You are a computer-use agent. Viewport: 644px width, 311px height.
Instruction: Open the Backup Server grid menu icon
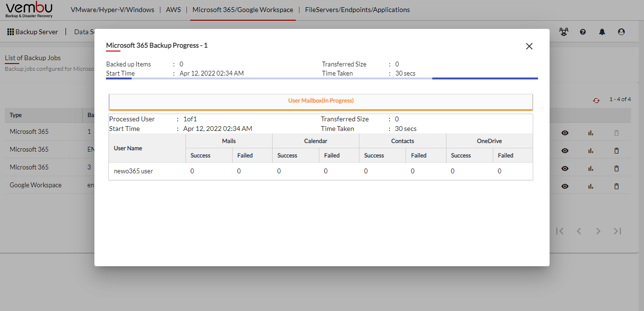(11, 32)
